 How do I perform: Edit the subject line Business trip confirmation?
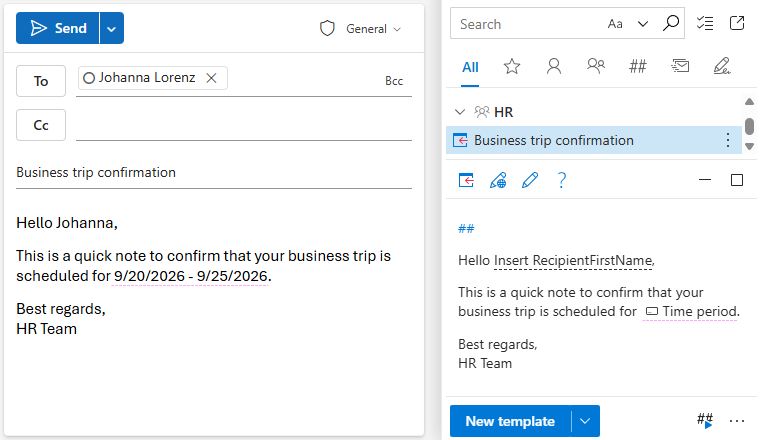pyautogui.click(x=214, y=173)
